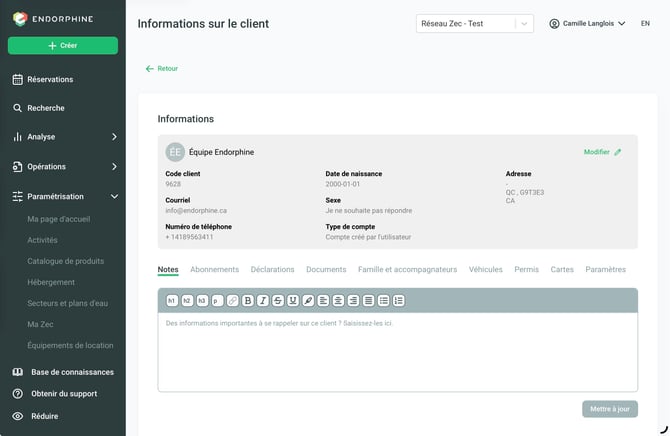Switch to the Paramètres tab
Viewport: 670px width, 436px height.
(605, 269)
